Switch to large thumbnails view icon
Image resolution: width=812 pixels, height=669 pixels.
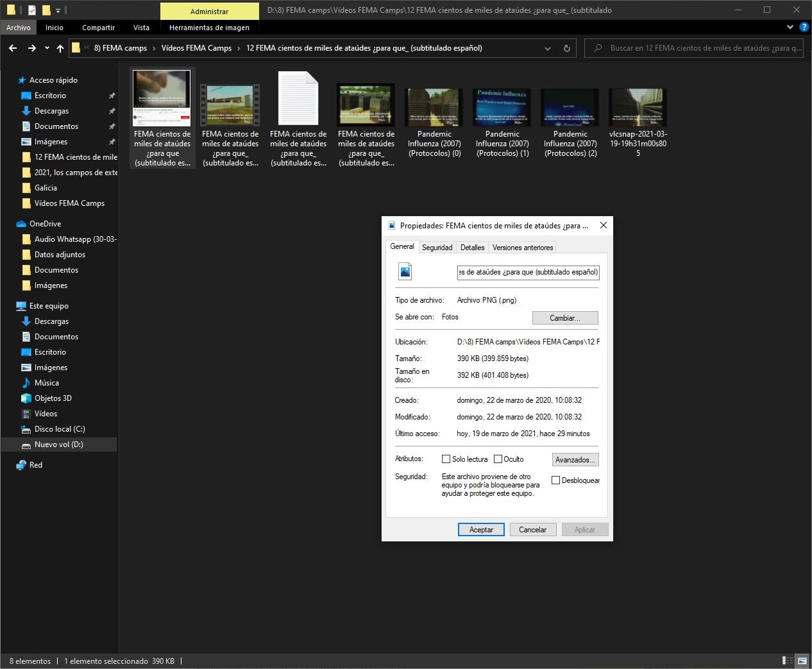coord(802,661)
